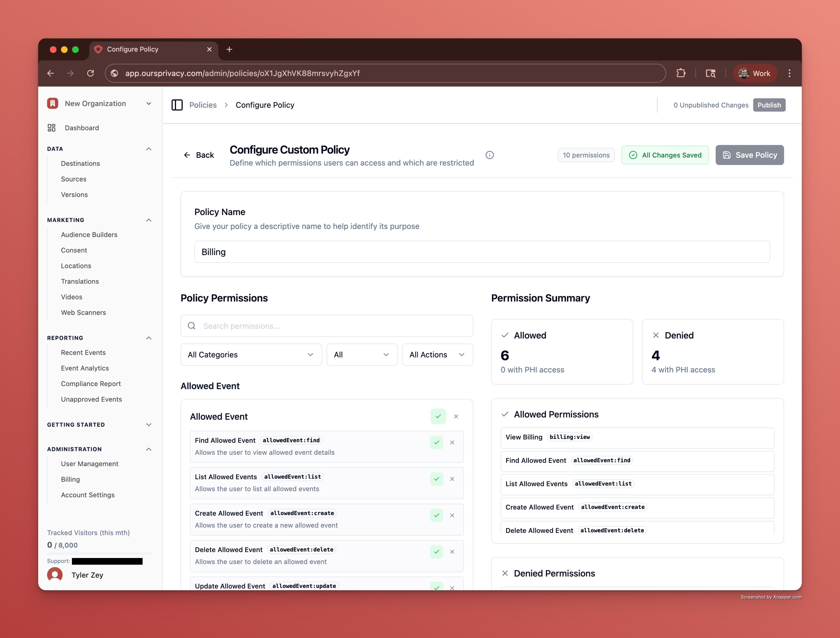Open the browser extensions puzzle icon

[681, 73]
